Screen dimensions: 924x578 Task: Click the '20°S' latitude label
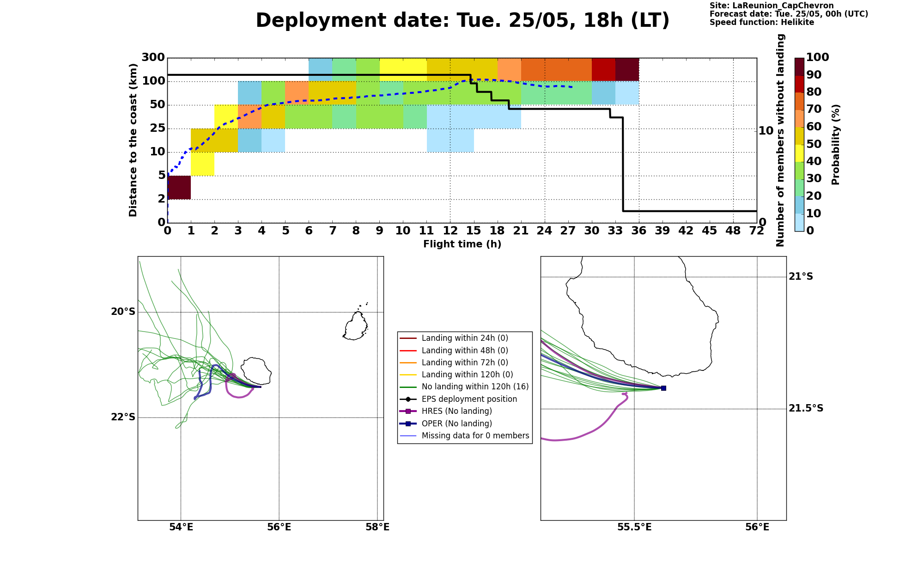point(123,312)
